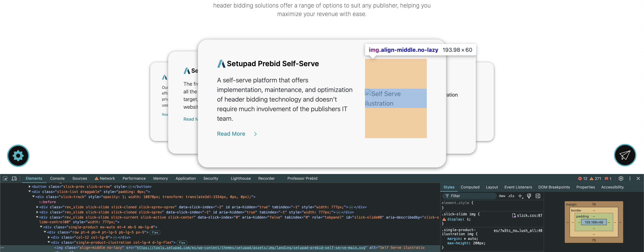Open the DevTools settings gear

621,178
